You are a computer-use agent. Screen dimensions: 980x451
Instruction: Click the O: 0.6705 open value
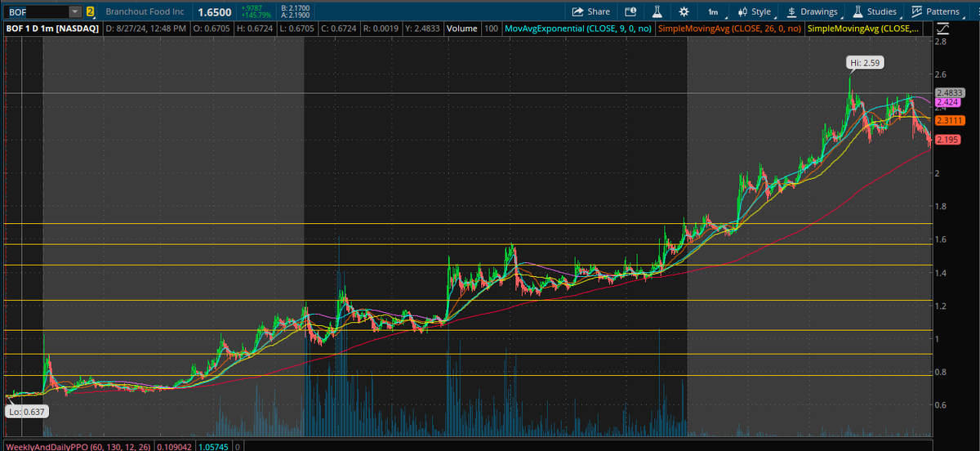coord(212,28)
